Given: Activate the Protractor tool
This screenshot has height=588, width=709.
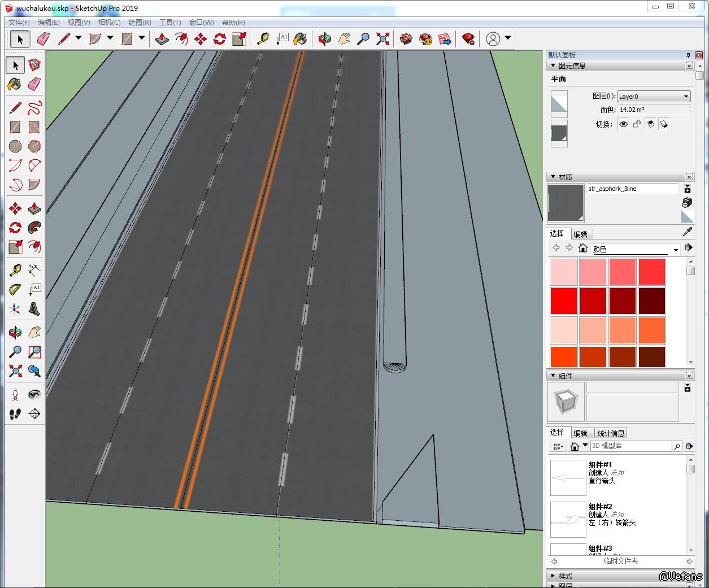Looking at the screenshot, I should tap(15, 290).
